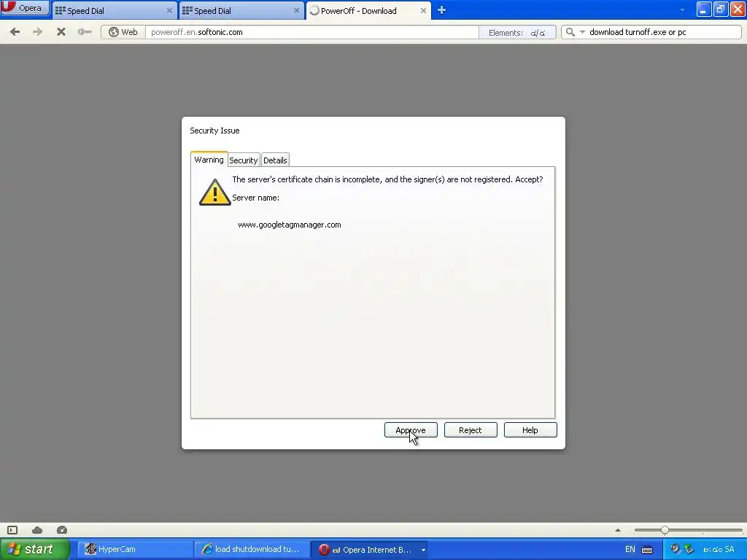Click the warning triangle icon
Image resolution: width=747 pixels, height=560 pixels.
pyautogui.click(x=215, y=192)
